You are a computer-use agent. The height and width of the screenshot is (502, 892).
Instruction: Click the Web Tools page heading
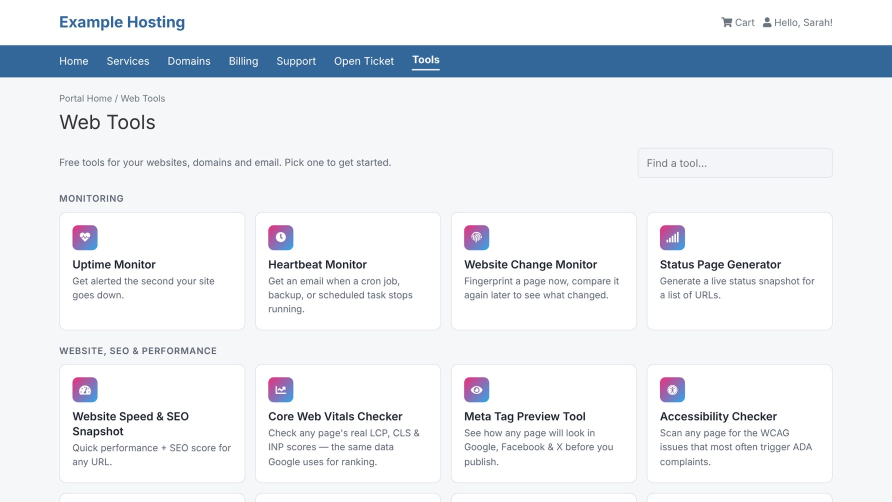107,122
